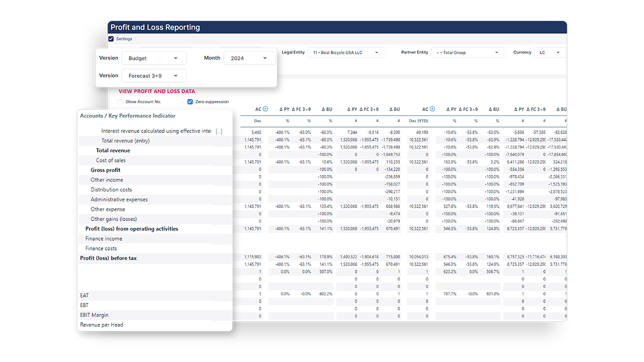The image size is (644, 362).
Task: Select the EAT indicator row
Action: tap(155, 295)
